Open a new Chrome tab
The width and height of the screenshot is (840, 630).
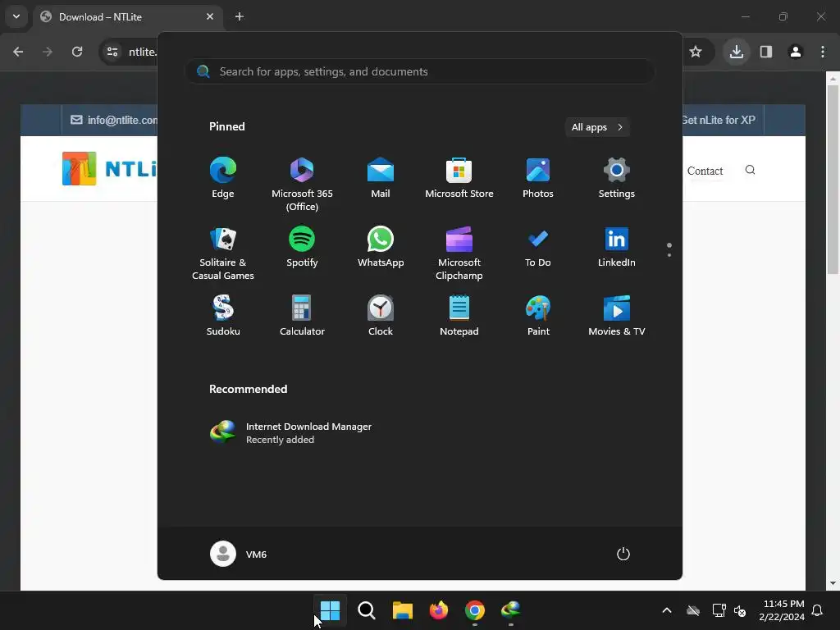pos(240,16)
